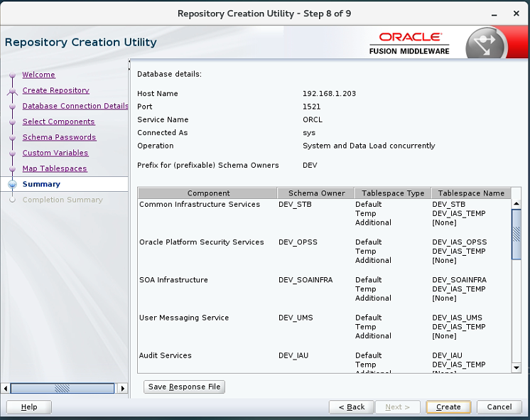This screenshot has height=420, width=530.
Task: Minimize the Repository Creation Utility window
Action: tap(494, 14)
